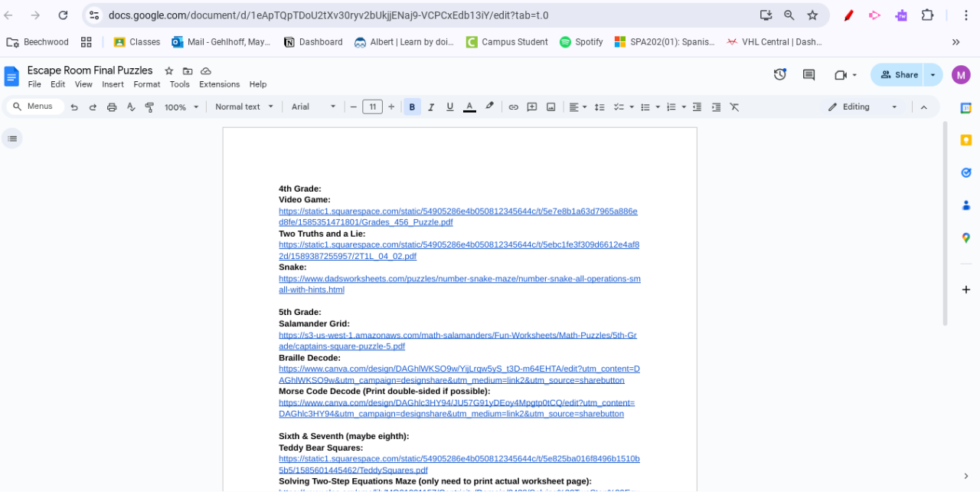Open numbered list options arrow
This screenshot has height=492, width=980.
click(683, 107)
